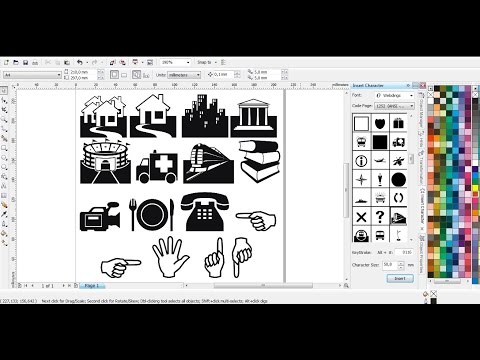Open the Hints docker tab
This screenshot has height=360, width=480.
pyautogui.click(x=422, y=140)
